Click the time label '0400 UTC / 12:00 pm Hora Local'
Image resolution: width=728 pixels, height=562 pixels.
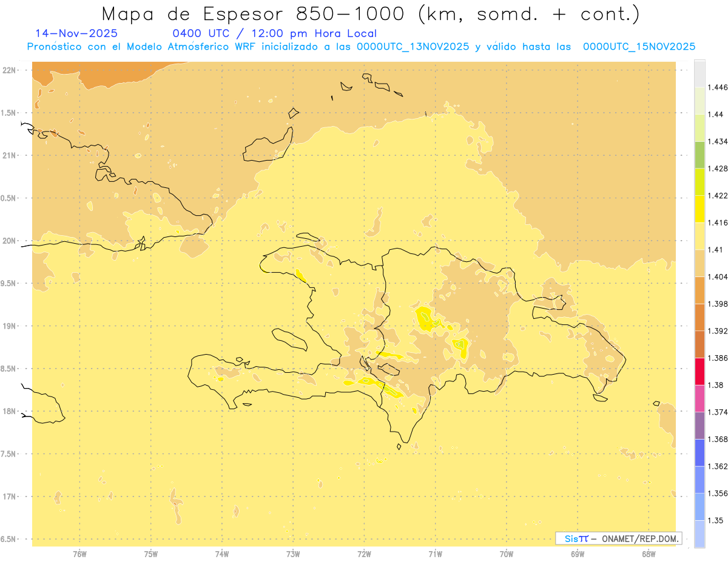pyautogui.click(x=275, y=34)
